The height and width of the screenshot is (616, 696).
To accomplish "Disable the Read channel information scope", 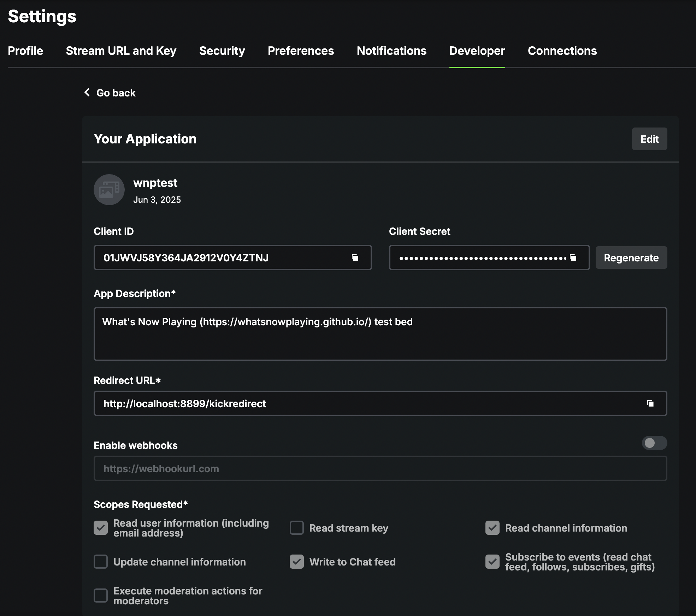I will pyautogui.click(x=492, y=528).
